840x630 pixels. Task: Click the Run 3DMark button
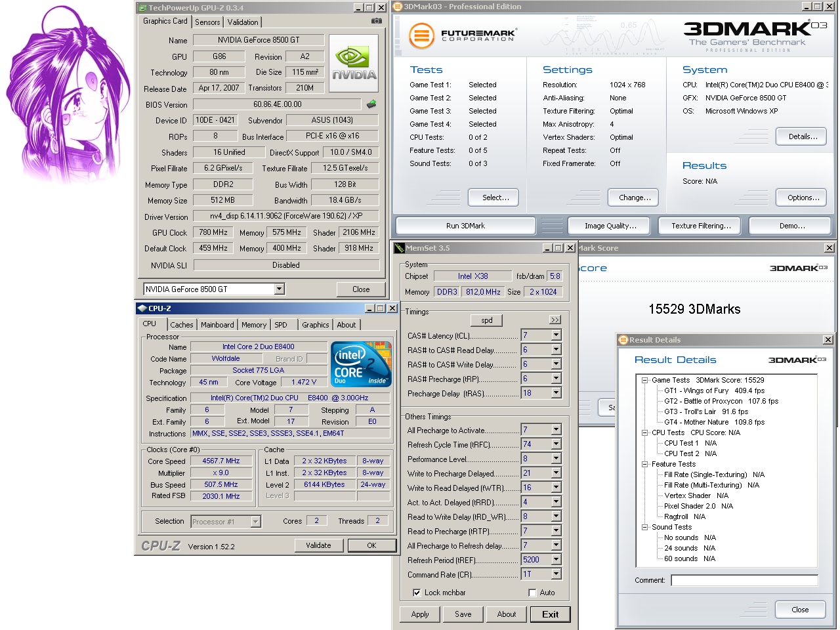[x=466, y=226]
